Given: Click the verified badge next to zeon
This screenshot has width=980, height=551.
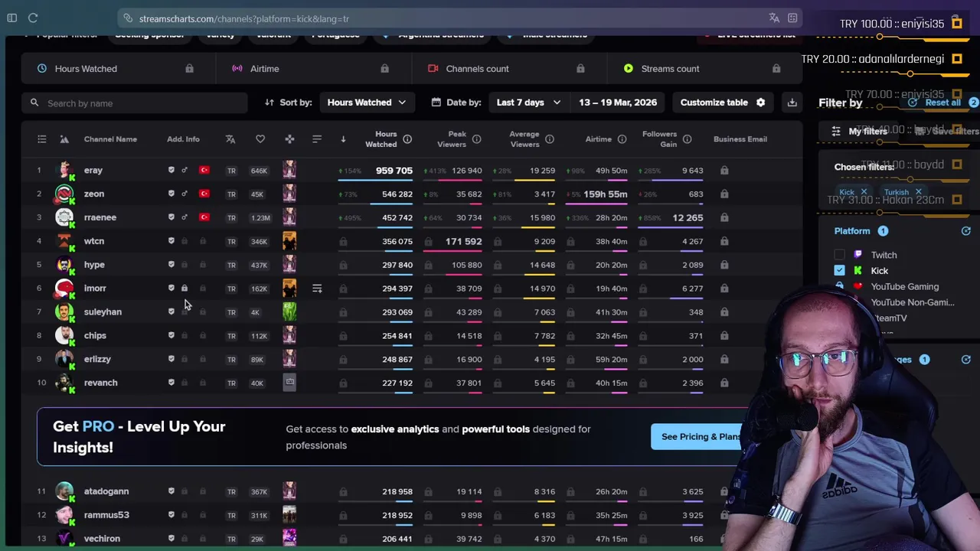Looking at the screenshot, I should tap(171, 194).
